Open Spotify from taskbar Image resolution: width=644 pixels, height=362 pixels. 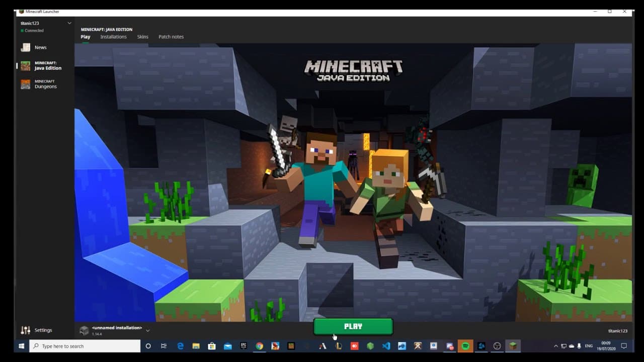(x=465, y=346)
